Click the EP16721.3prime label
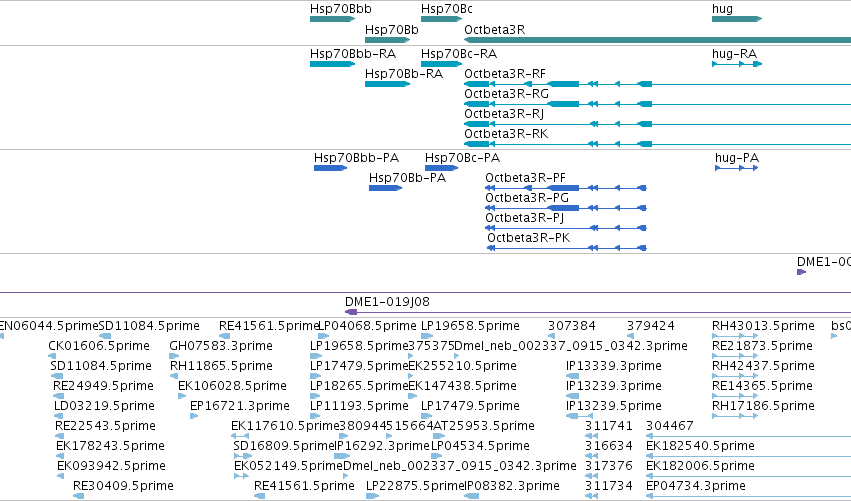Screen dimensions: 851x501 240,406
